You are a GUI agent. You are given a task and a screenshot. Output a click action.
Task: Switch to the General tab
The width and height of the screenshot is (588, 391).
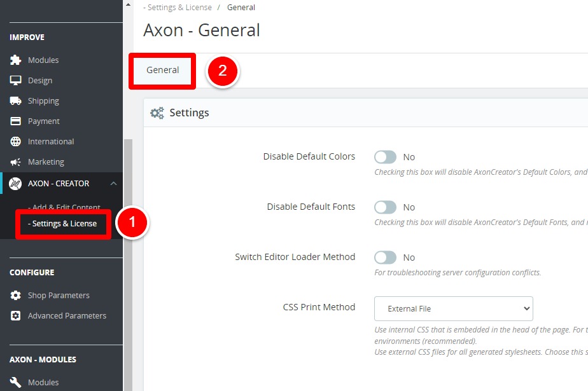(162, 70)
